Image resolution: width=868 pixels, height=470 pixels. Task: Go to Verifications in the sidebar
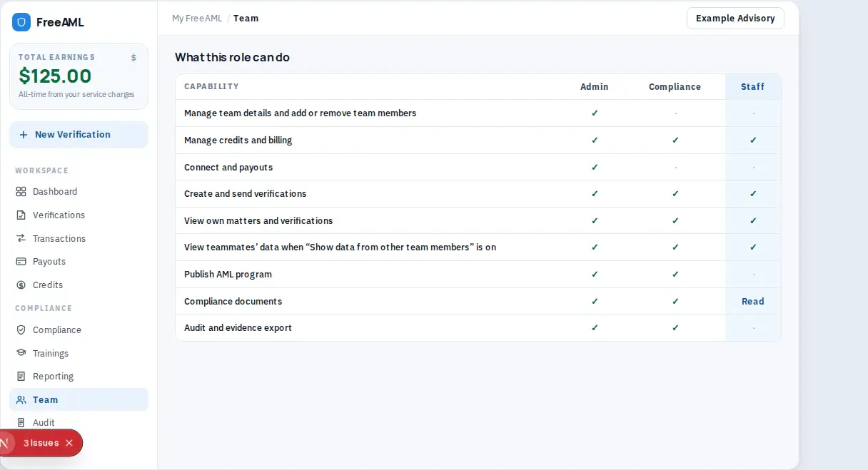pos(79,215)
